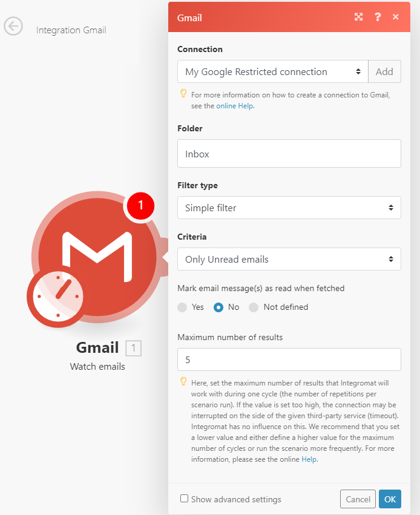420x515 pixels.
Task: Click the red badge number 1
Action: click(x=140, y=205)
